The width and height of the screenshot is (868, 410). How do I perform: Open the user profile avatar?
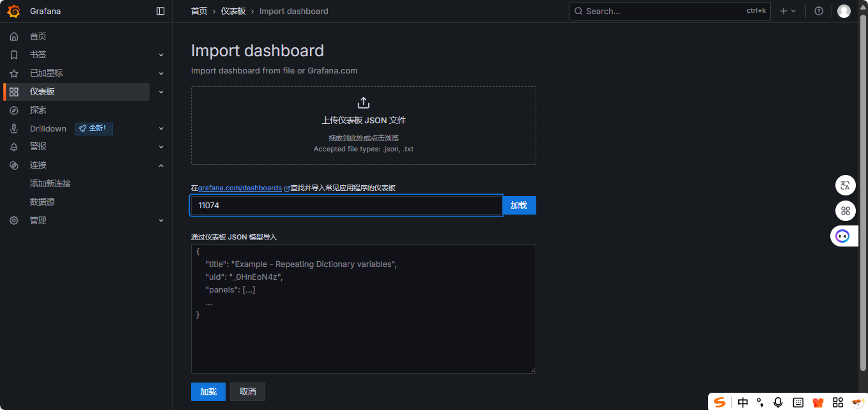coord(844,11)
